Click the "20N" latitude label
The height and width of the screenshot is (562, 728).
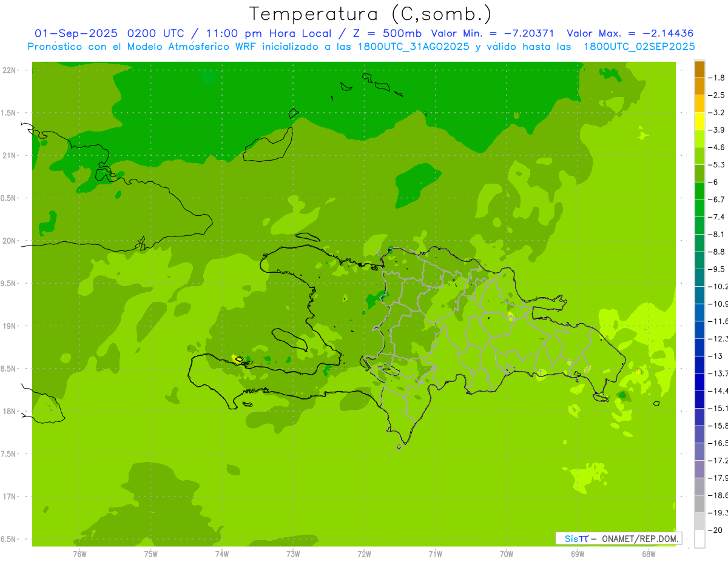(9, 241)
